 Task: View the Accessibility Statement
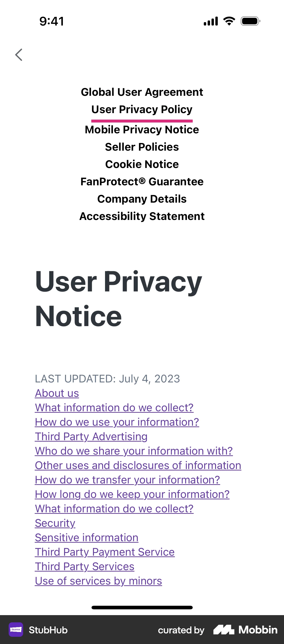(142, 216)
